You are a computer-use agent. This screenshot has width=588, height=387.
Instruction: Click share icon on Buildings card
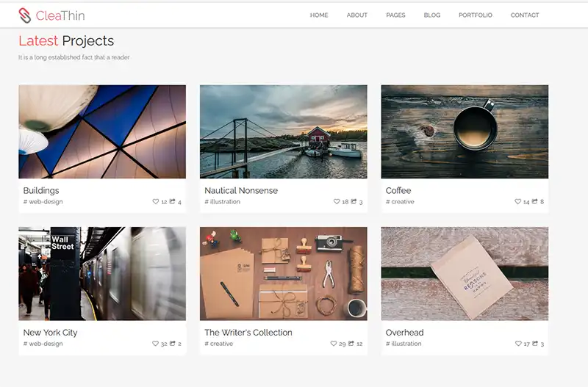click(172, 201)
